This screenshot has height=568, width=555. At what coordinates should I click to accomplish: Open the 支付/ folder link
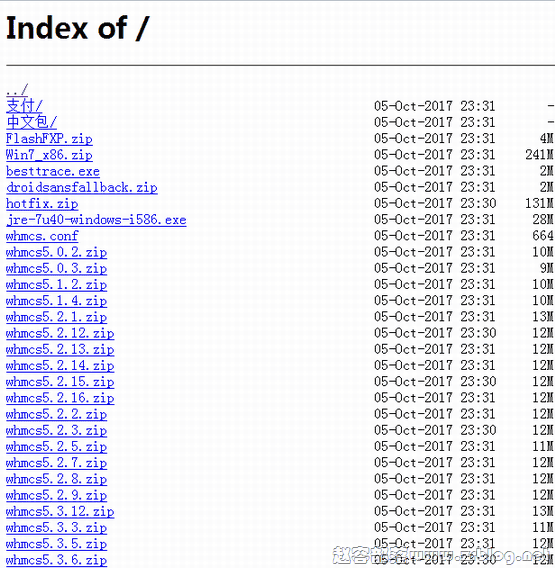point(24,106)
